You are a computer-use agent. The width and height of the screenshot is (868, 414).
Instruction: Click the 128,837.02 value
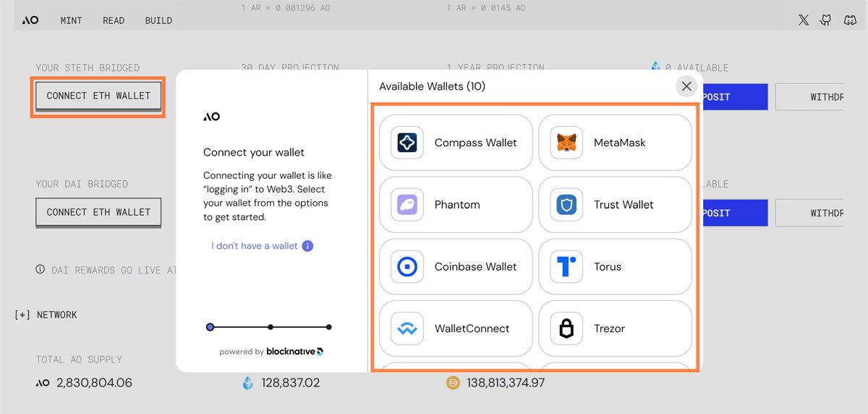click(289, 383)
